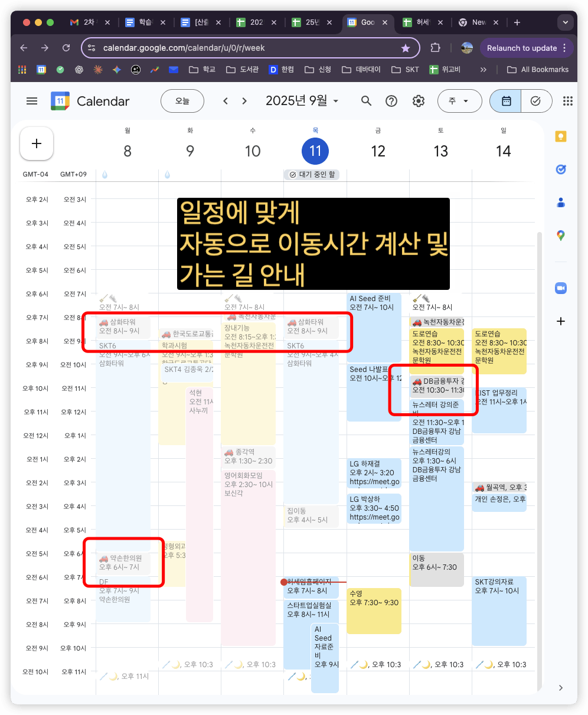588x715 pixels.
Task: Open Chrome extensions puzzle icon
Action: point(435,48)
